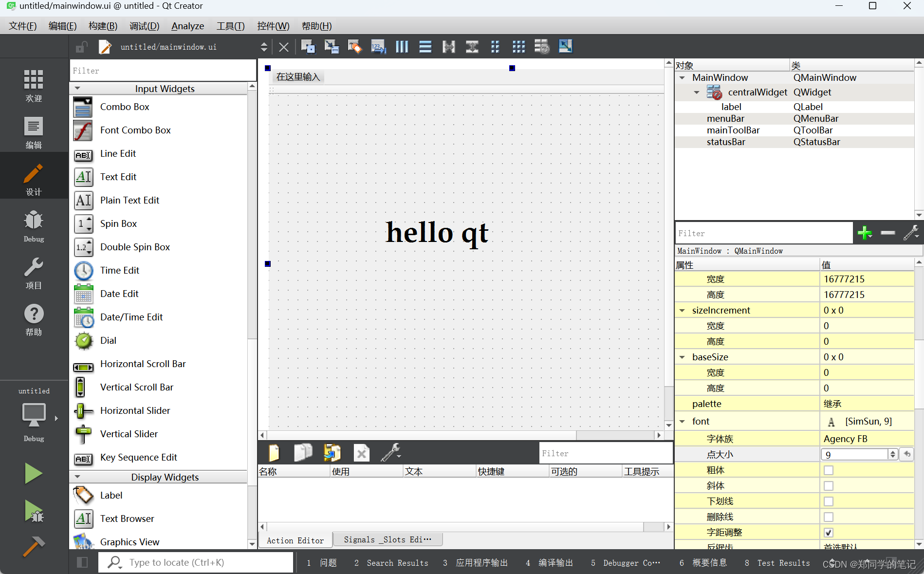This screenshot has height=574, width=924.
Task: Apply Lay Out in a Grid
Action: (518, 47)
